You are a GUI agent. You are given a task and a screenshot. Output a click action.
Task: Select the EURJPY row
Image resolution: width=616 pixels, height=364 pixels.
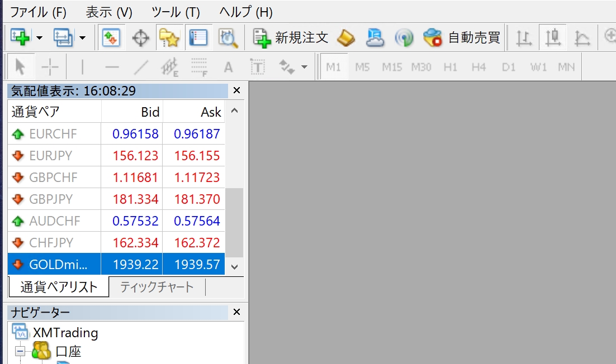116,156
